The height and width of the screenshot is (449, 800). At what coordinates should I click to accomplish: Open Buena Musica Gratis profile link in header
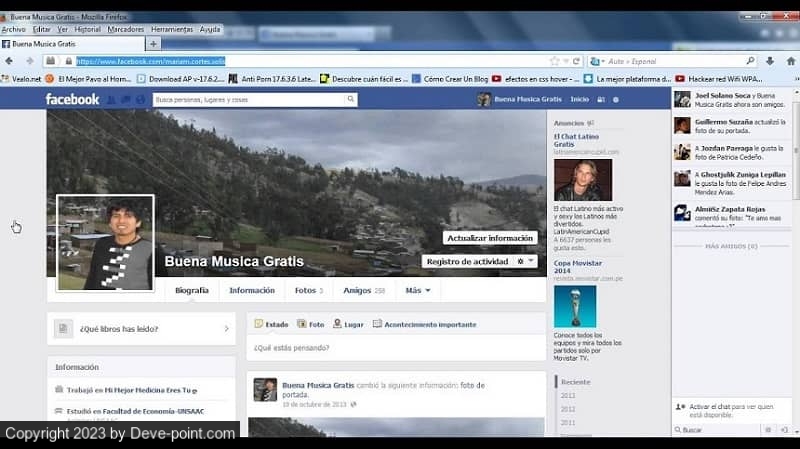point(520,99)
